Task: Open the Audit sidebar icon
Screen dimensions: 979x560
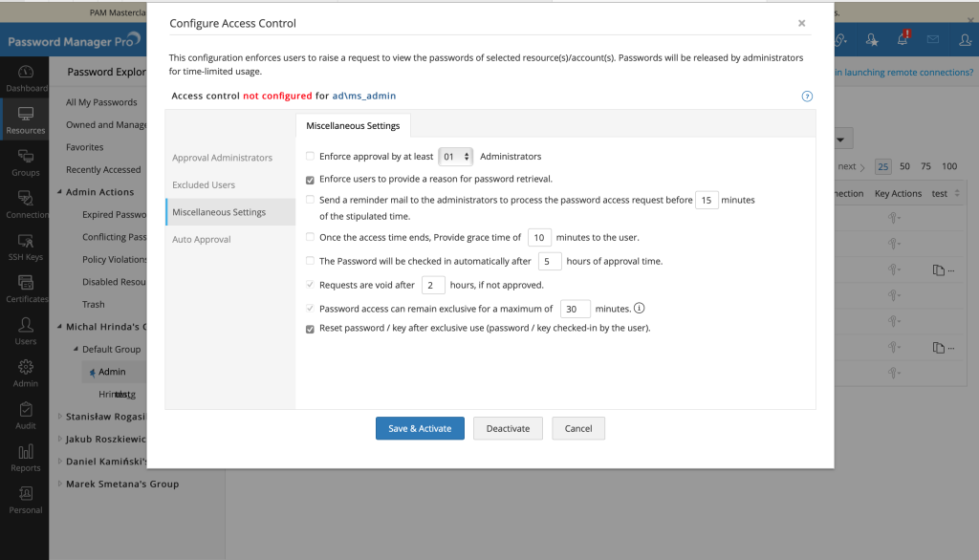Action: pos(26,414)
